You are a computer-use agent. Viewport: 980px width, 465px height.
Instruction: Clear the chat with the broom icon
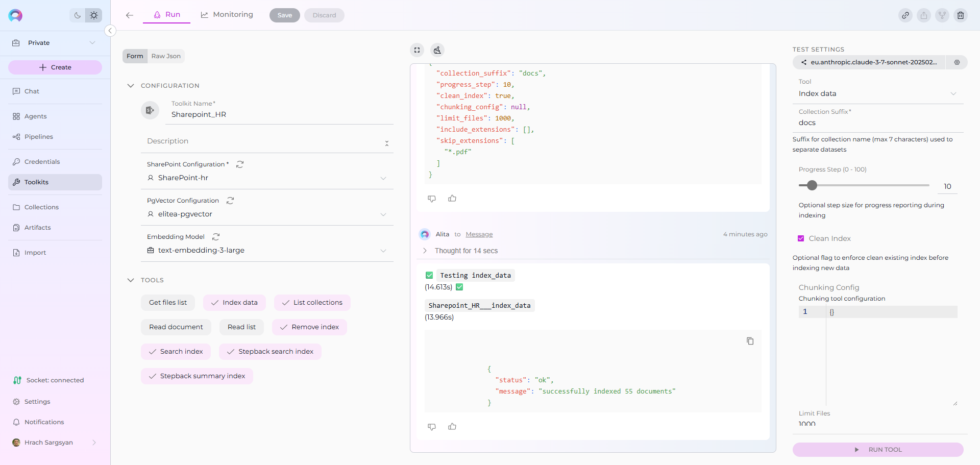click(437, 50)
